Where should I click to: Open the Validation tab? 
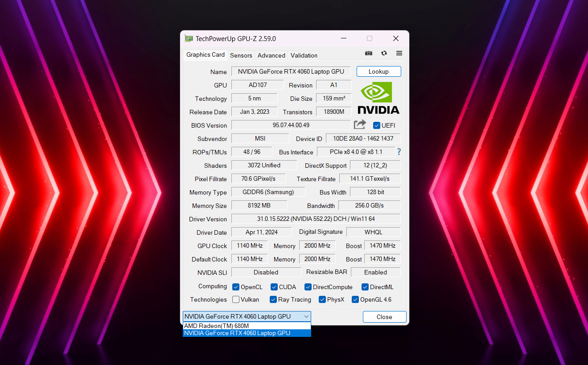point(304,56)
